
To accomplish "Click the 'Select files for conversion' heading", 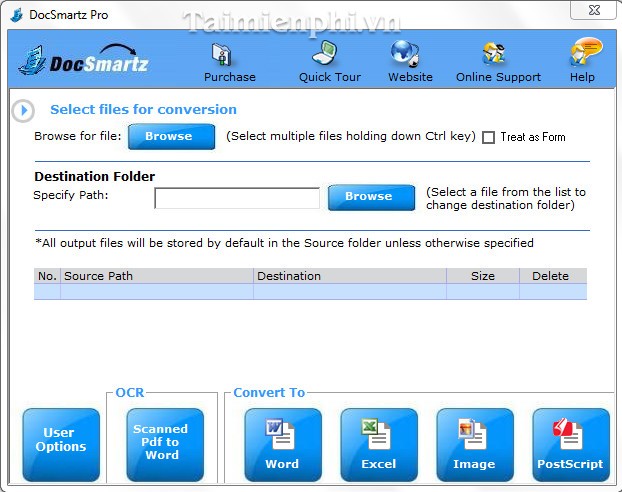I will (x=143, y=110).
